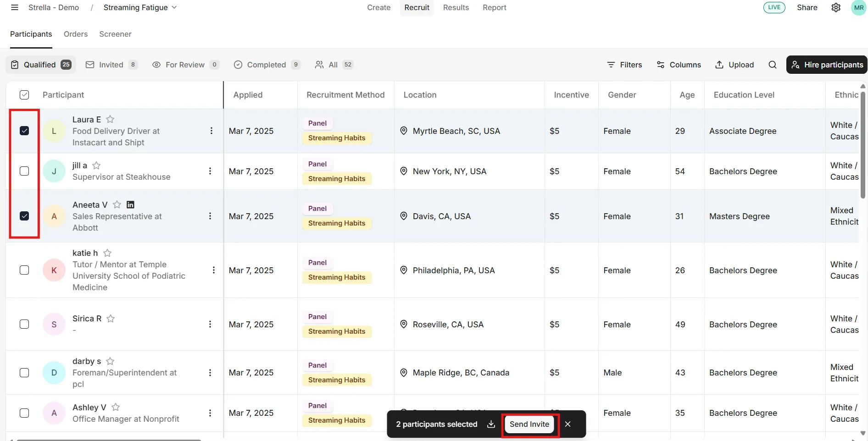This screenshot has height=441, width=868.
Task: Check katie h's checkbox
Action: pos(24,270)
